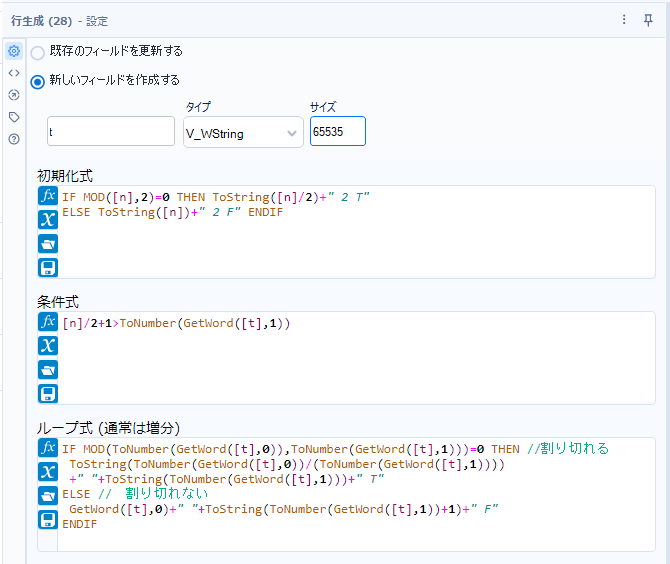
Task: Click the サイズ field showing 65535
Action: point(337,132)
